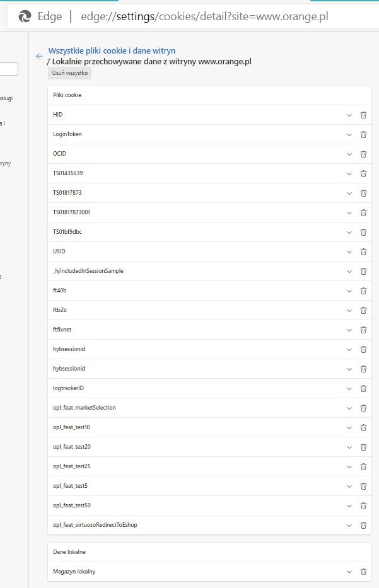Viewport: 379px width, 588px height.
Task: Remove the opl_feat_marketSelection cookie
Action: point(363,408)
